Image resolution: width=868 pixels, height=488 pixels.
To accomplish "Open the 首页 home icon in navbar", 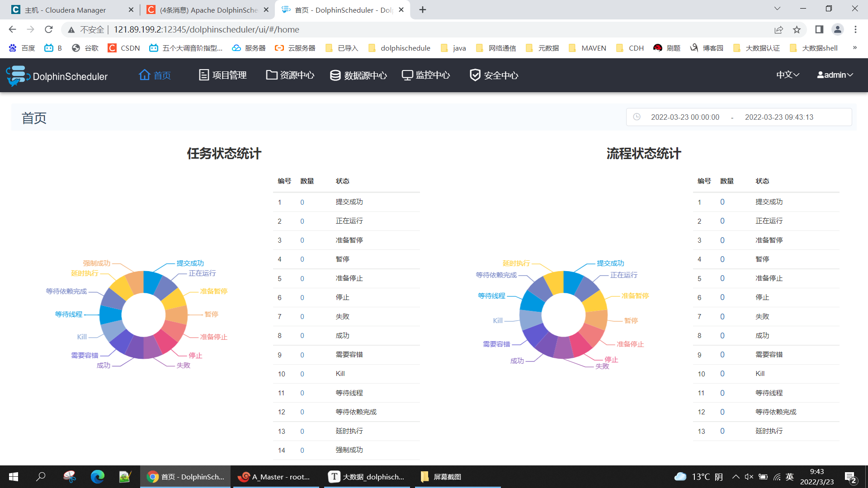I will pyautogui.click(x=144, y=75).
